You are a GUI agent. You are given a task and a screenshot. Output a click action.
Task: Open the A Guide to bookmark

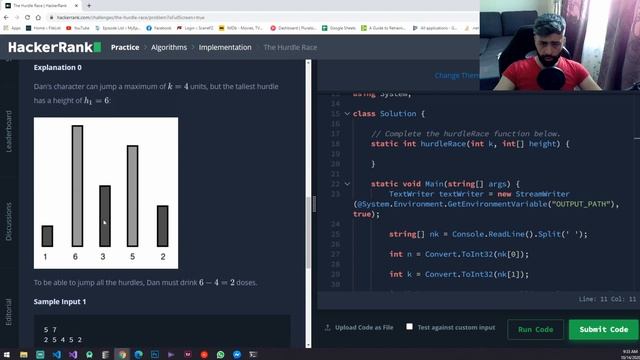(x=384, y=28)
